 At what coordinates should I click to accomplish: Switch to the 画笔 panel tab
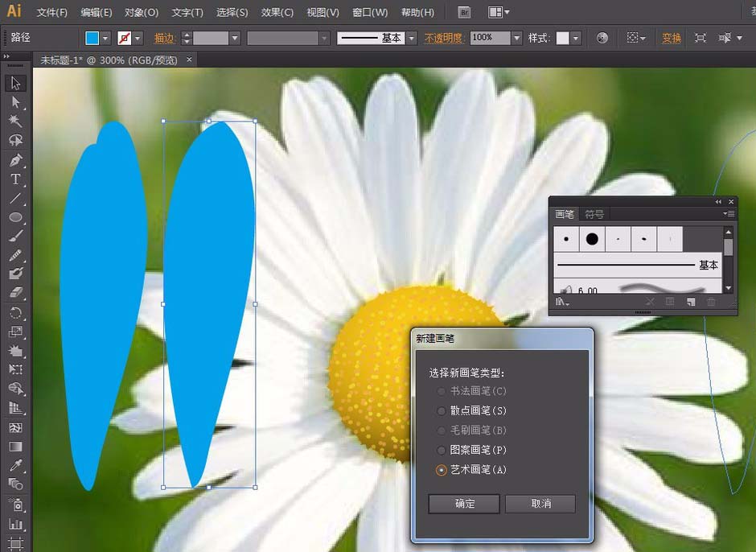point(564,214)
